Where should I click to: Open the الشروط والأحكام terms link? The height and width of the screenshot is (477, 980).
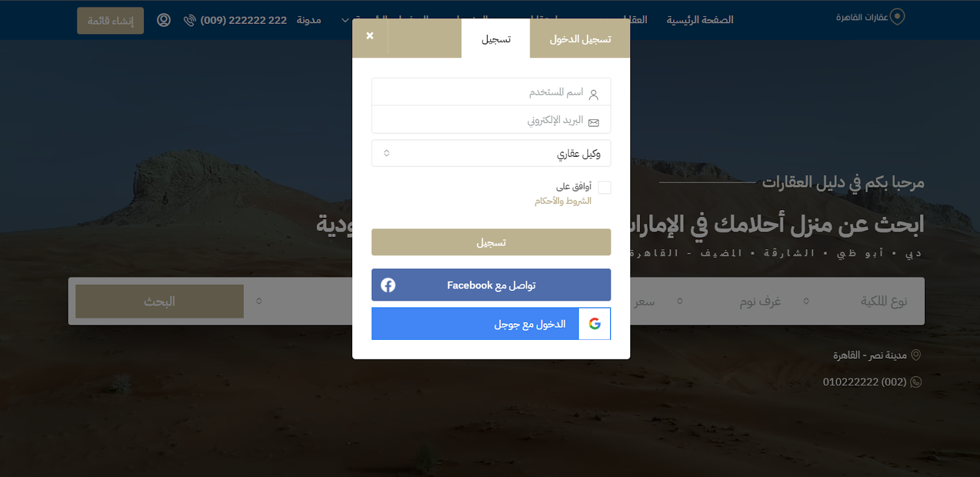563,201
